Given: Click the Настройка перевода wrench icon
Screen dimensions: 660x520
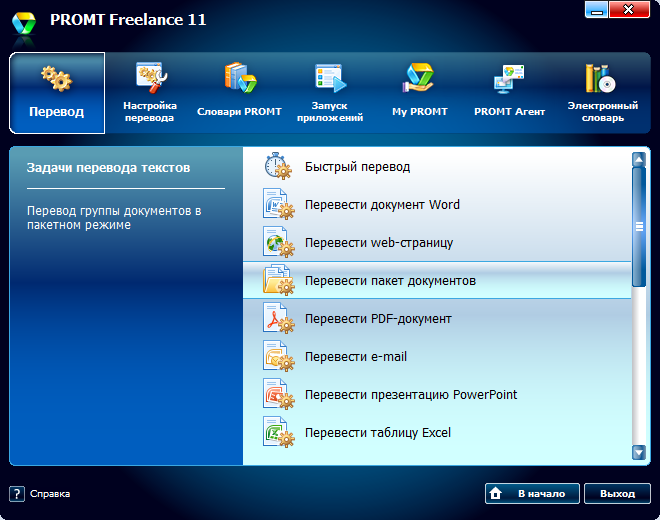Looking at the screenshot, I should (151, 77).
